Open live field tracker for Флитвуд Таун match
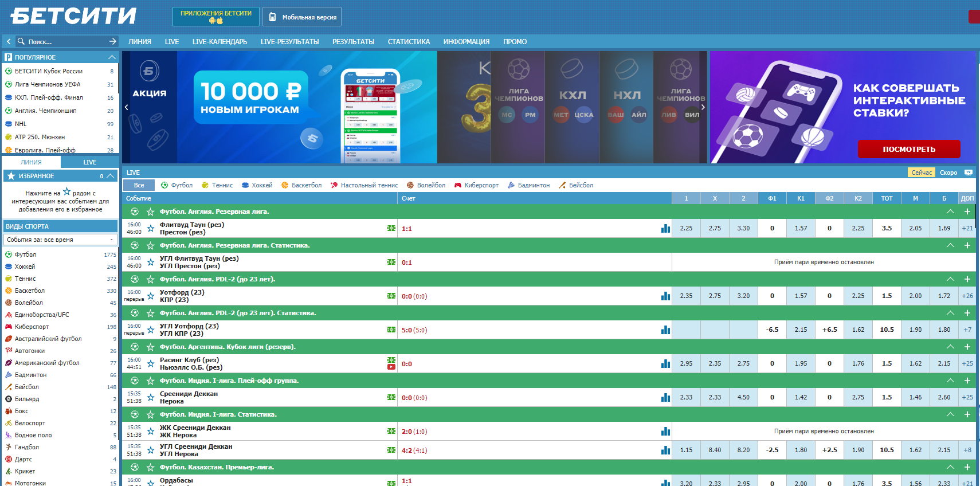 [391, 228]
